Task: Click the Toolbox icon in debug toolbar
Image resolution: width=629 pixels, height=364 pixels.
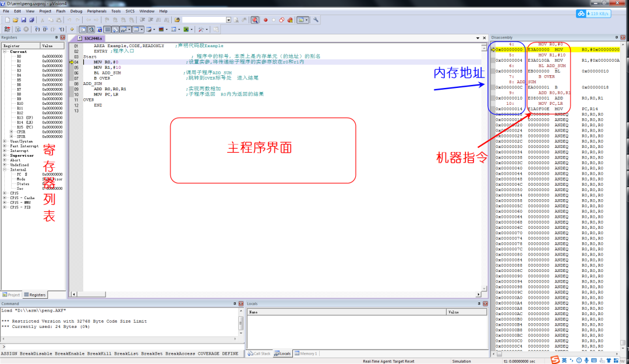Action: pos(200,29)
